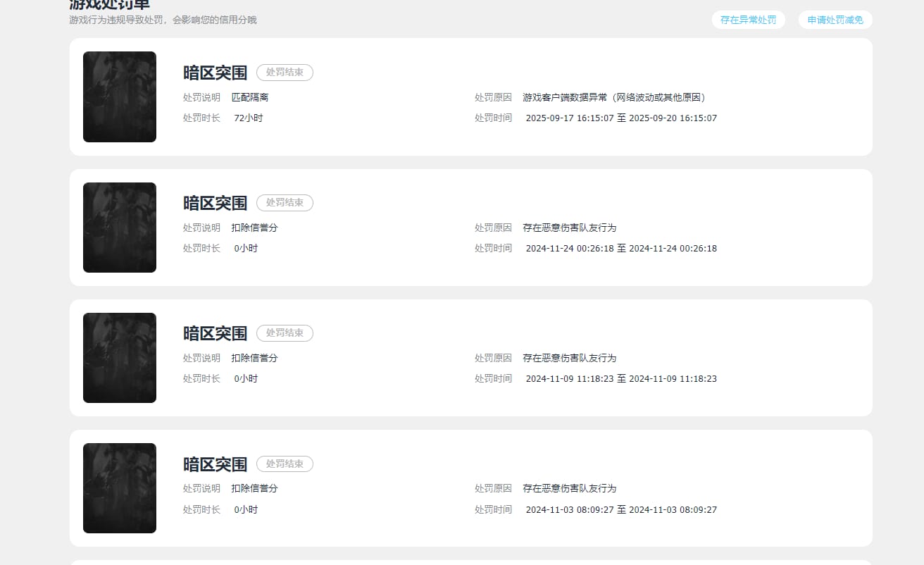
Task: Click the 处罚结束 badge on 72小时 penalty card
Action: (x=285, y=72)
